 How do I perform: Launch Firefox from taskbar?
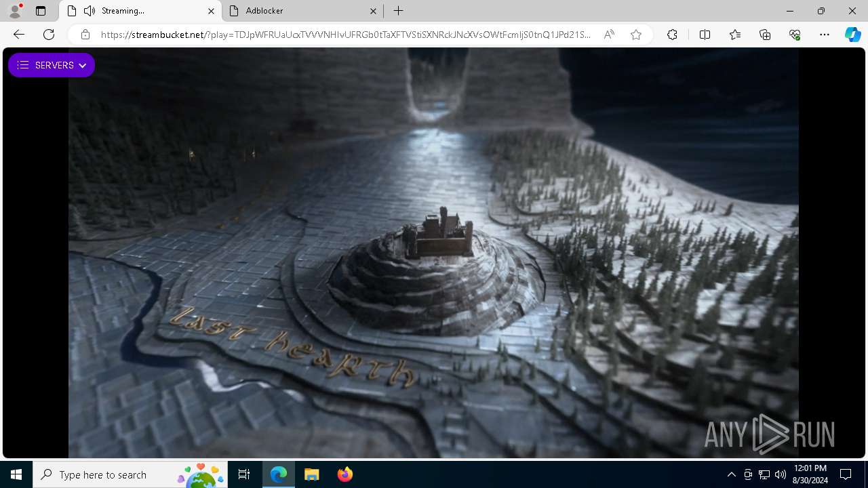click(x=344, y=474)
